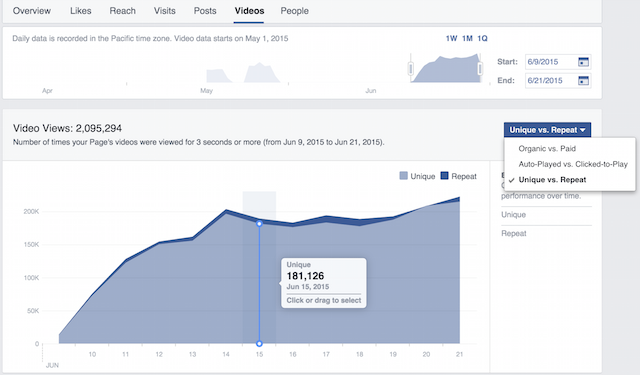Click the 100K y-axis label
Viewport: 640px width, 375px height.
(x=31, y=277)
